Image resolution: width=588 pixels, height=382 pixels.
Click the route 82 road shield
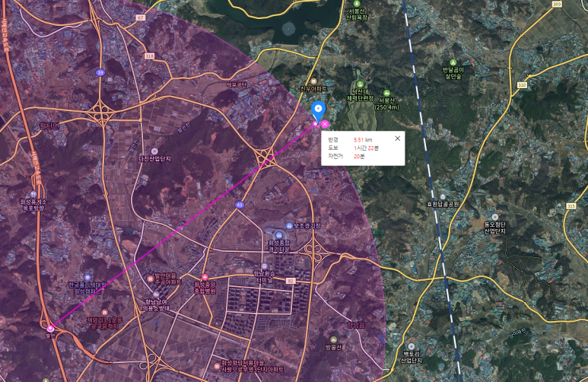click(x=291, y=281)
